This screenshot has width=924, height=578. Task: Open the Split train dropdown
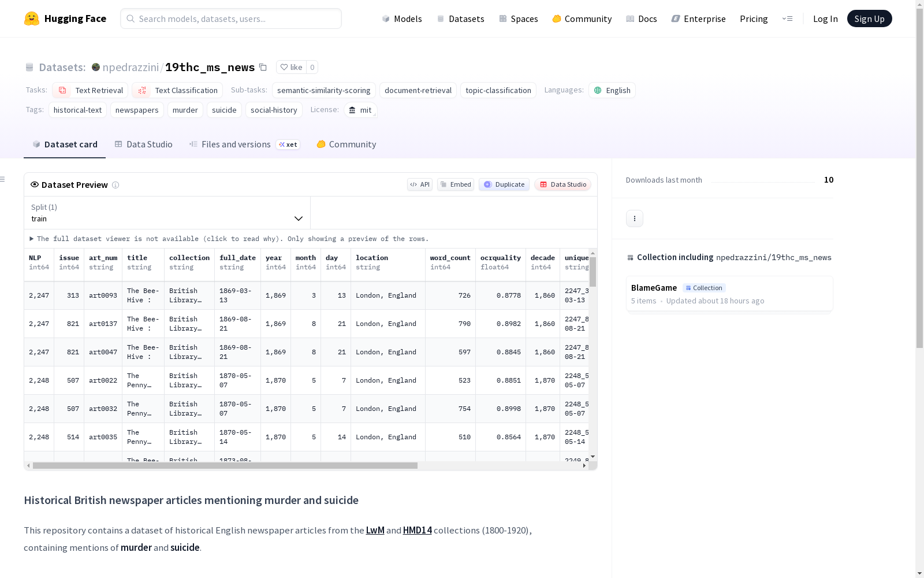pyautogui.click(x=167, y=213)
